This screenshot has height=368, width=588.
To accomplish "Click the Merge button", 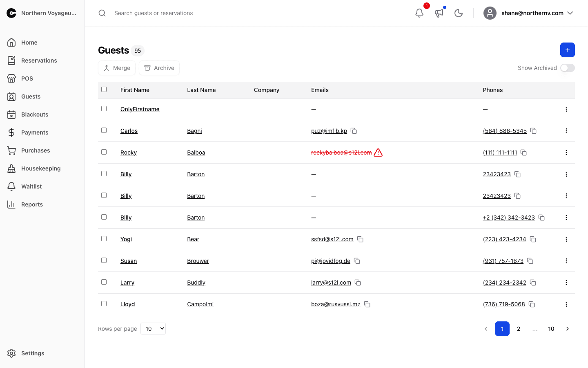I will click(x=117, y=68).
